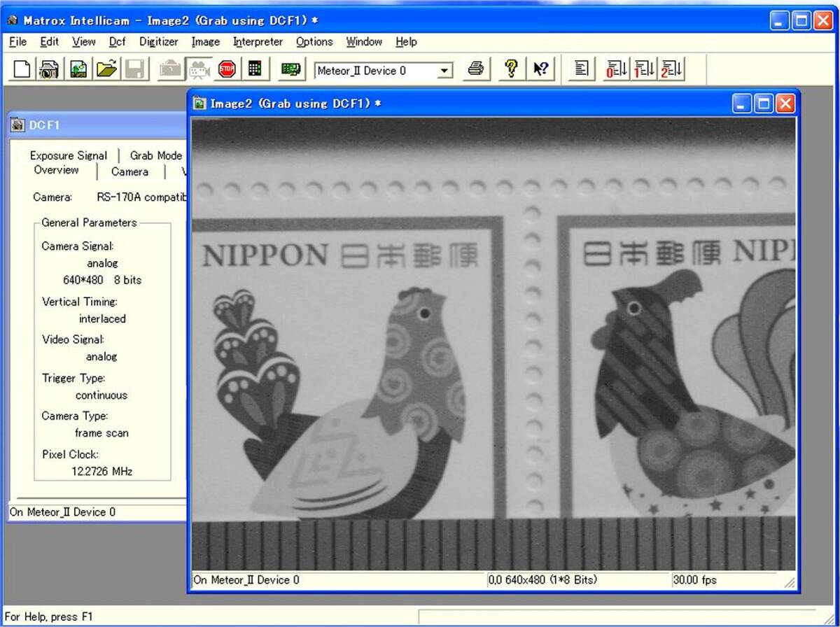Switch to the Exposure Signal tab
Screen dimensions: 840x627
(69, 156)
